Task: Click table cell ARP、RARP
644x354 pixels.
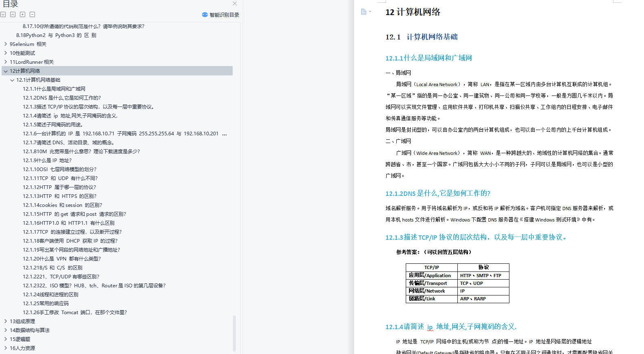Action: point(483,299)
